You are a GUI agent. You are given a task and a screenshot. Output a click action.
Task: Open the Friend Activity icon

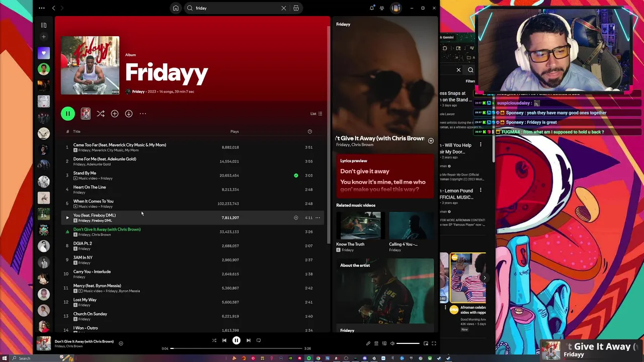coord(382,8)
